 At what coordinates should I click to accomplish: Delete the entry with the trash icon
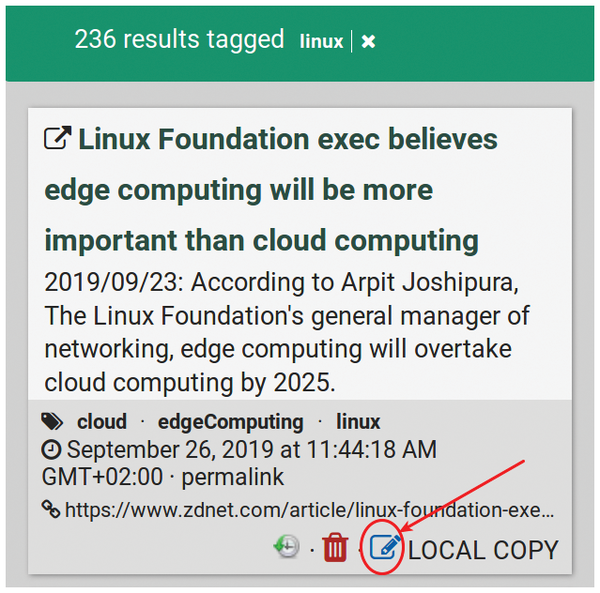click(x=336, y=548)
